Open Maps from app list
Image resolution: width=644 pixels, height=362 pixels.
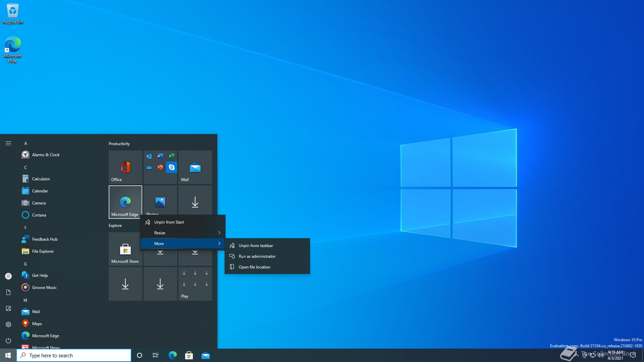[60, 324]
